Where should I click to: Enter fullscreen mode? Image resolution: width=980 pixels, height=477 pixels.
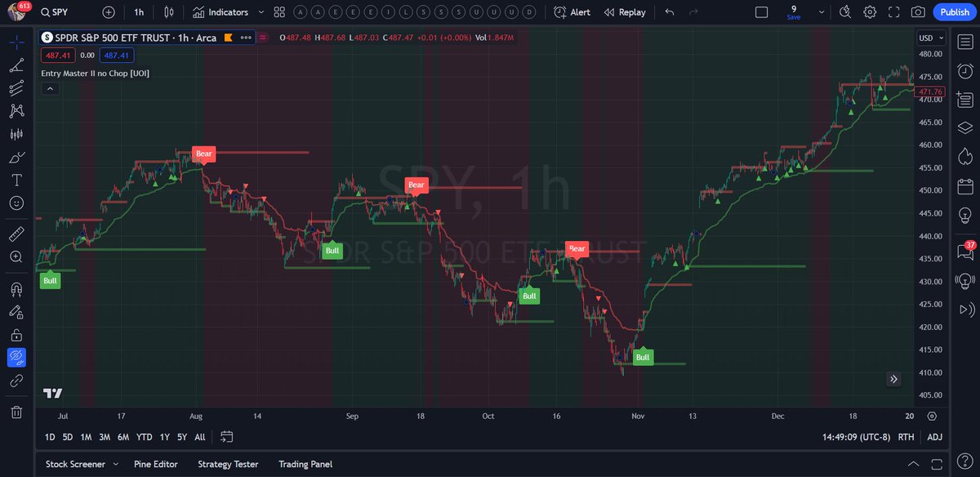pos(894,12)
